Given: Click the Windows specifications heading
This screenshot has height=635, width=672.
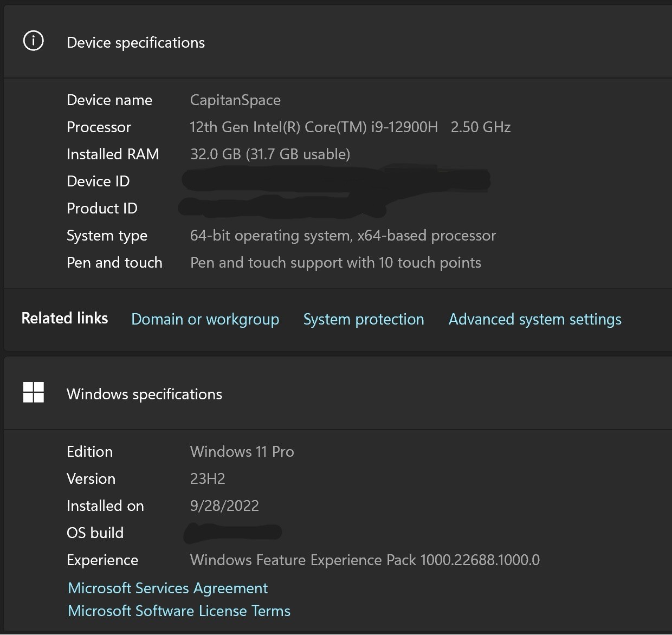Looking at the screenshot, I should point(144,394).
